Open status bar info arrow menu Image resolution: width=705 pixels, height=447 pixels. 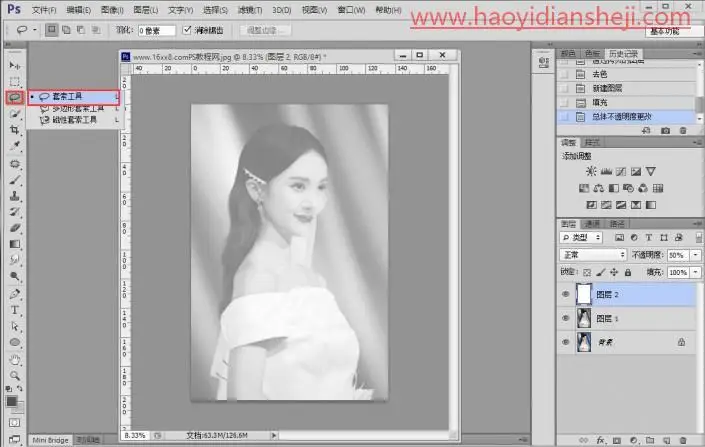pos(273,435)
